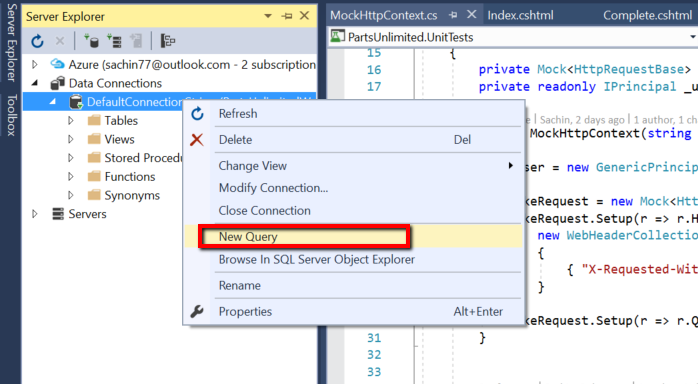This screenshot has height=384, width=698.
Task: Click the Refresh icon in Server Explorer toolbar
Action: click(x=37, y=41)
